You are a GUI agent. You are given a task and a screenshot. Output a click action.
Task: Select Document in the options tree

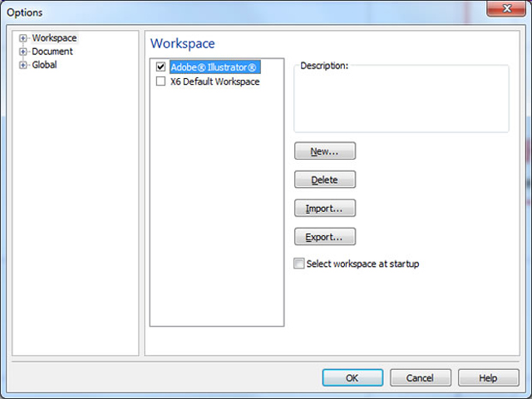(52, 52)
